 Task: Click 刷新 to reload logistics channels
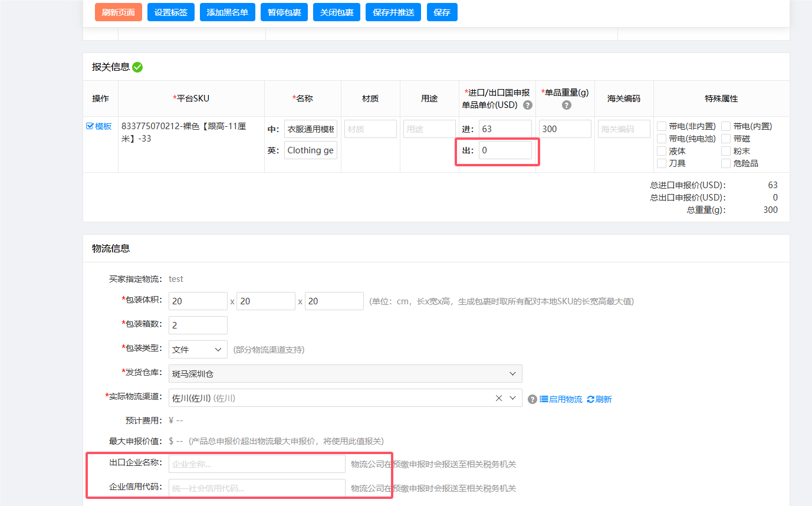point(599,399)
